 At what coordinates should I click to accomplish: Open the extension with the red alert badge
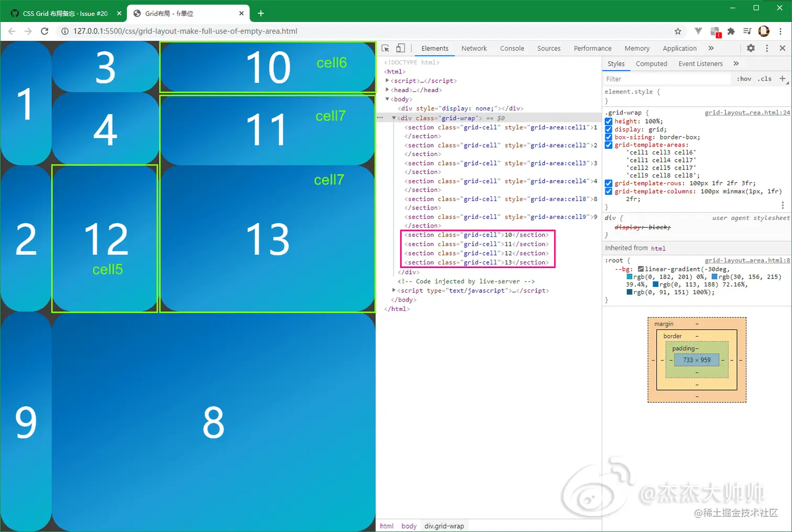point(715,31)
